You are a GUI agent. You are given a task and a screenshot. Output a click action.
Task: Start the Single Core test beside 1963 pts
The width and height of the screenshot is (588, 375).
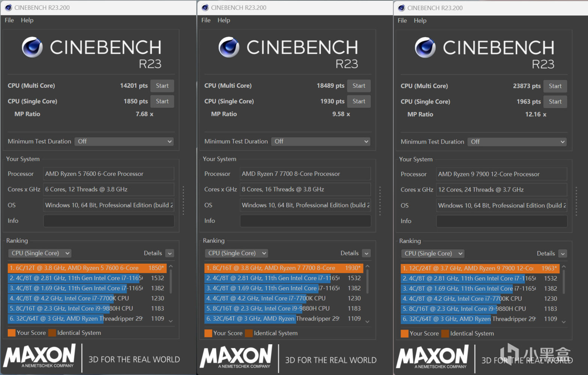[555, 102]
